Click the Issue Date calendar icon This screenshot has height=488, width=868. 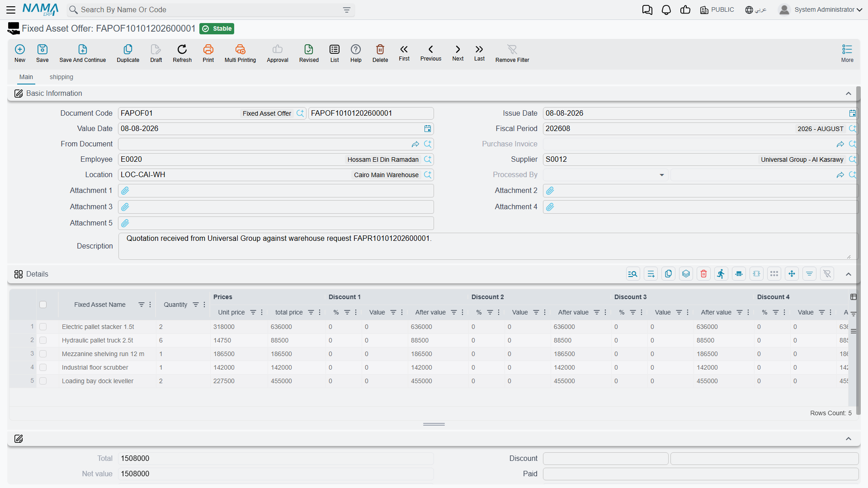(x=853, y=113)
